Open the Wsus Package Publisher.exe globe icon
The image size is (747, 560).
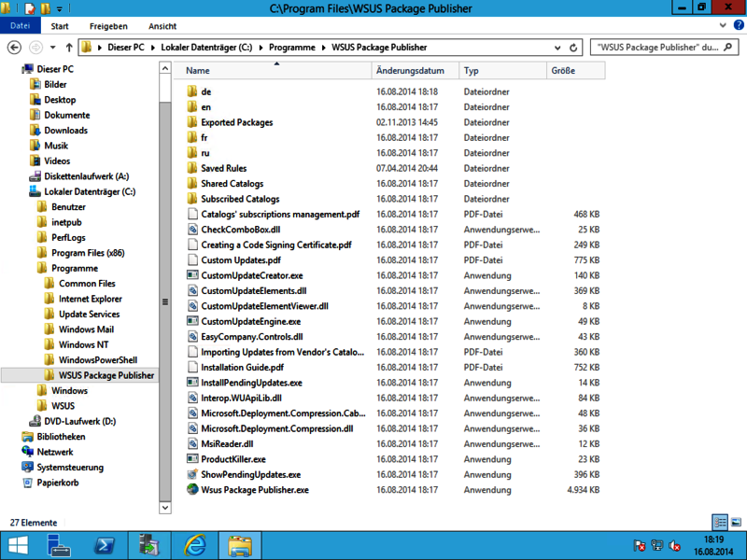point(192,489)
